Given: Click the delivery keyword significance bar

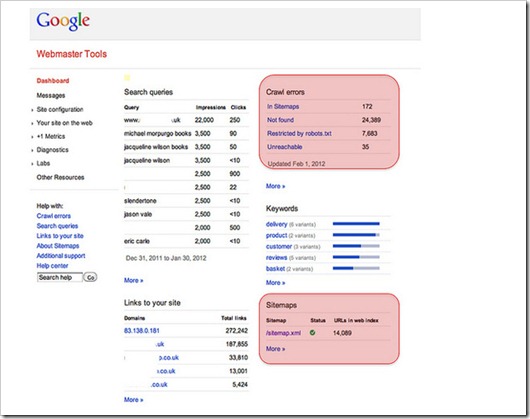Looking at the screenshot, I should 356,224.
